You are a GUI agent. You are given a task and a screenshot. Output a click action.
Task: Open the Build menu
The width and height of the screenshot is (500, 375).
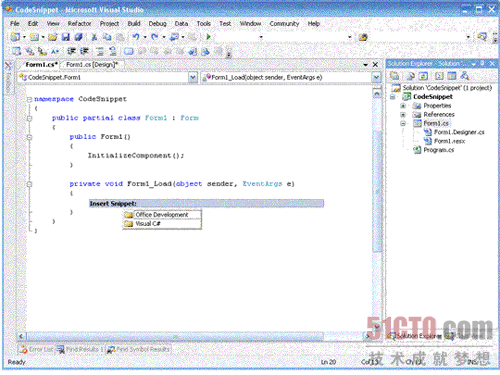(x=134, y=24)
